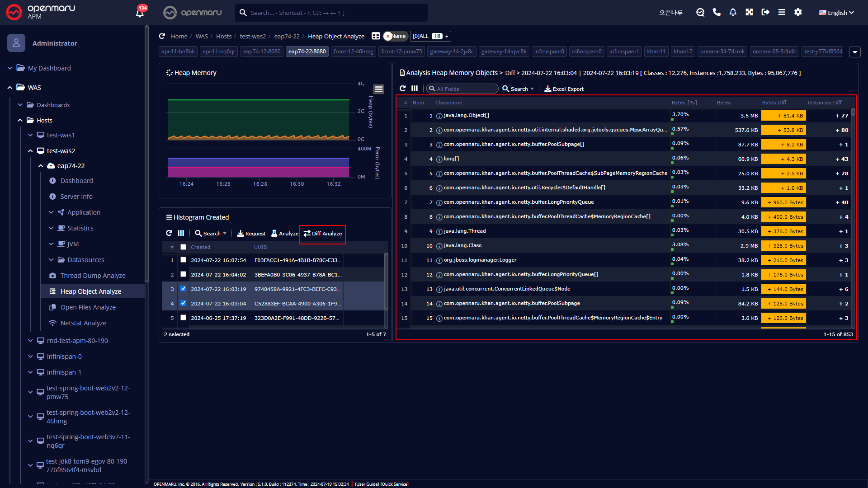Open the [0]ALL 18 dropdown
This screenshot has width=868, height=488.
(x=430, y=36)
